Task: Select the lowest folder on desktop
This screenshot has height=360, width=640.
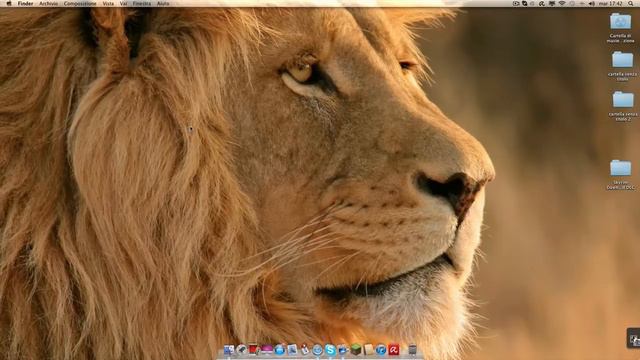Action: point(620,168)
